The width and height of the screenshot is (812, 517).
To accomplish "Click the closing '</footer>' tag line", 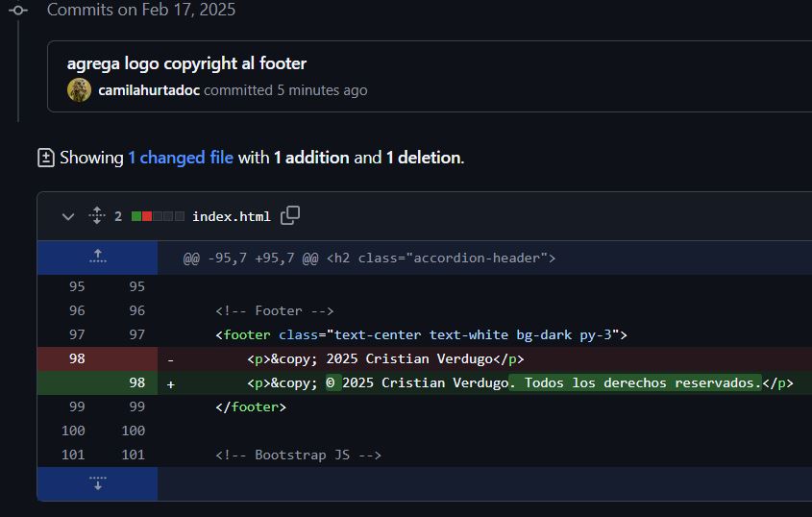I will point(251,406).
